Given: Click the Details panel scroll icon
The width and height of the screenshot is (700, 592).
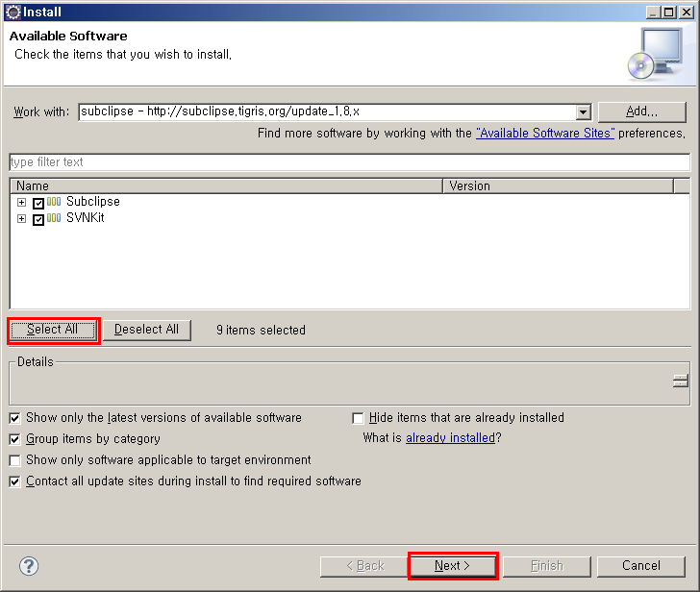Looking at the screenshot, I should click(x=680, y=382).
